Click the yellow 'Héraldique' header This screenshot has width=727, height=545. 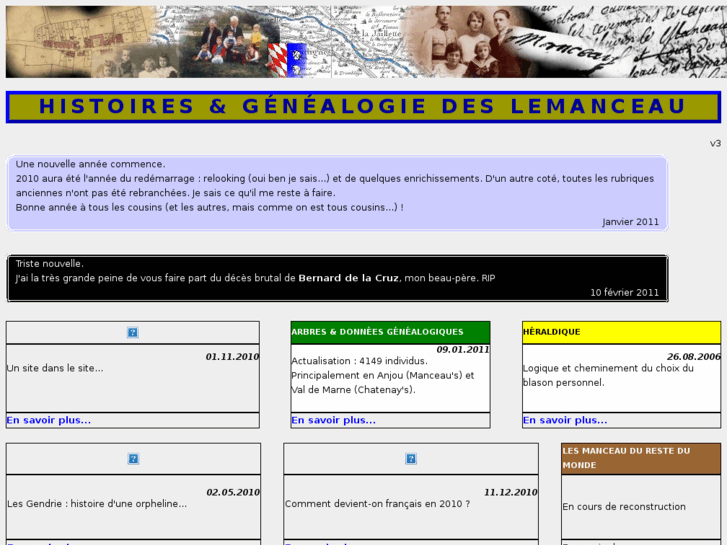(621, 332)
